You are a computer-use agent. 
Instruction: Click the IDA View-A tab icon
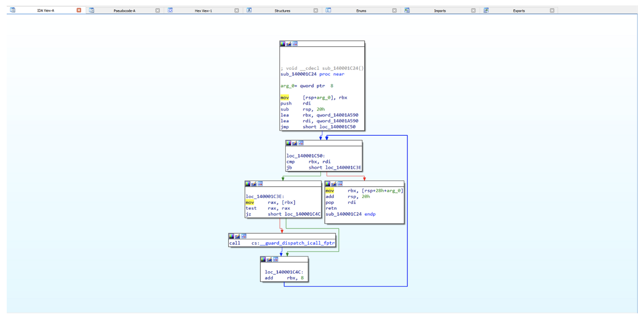12,10
